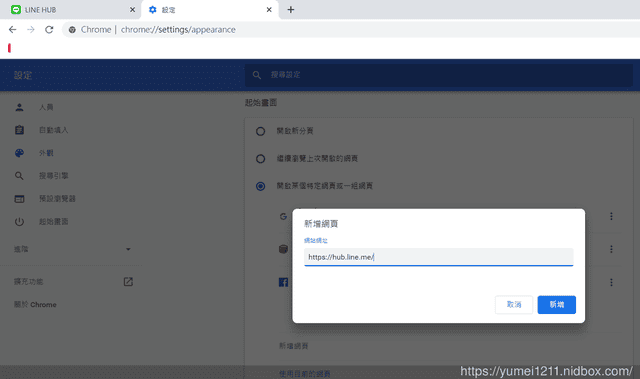Image resolution: width=640 pixels, height=379 pixels.
Task: Open the 人員 sidebar section
Action: (x=46, y=107)
